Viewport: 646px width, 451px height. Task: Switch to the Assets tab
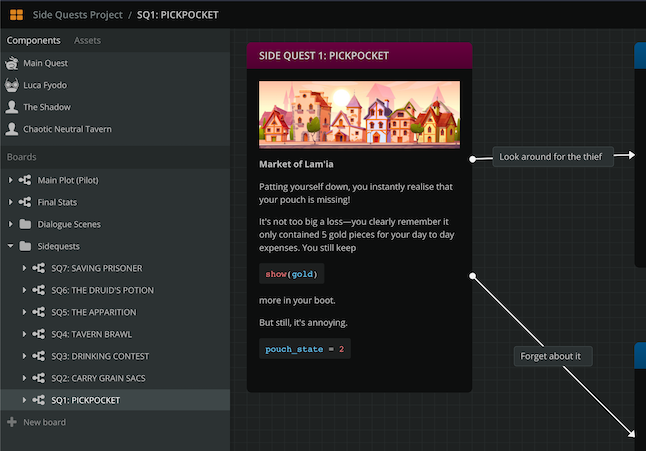[87, 40]
